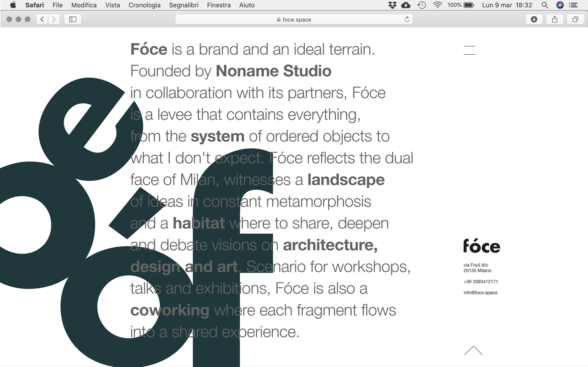Open Spotlight search

(545, 5)
